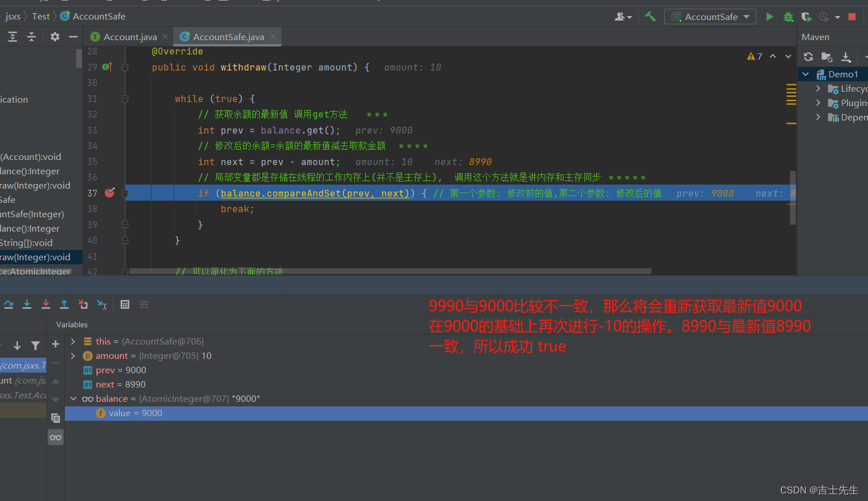Collapse the 'balance' watch node
The height and width of the screenshot is (501, 868).
[73, 398]
